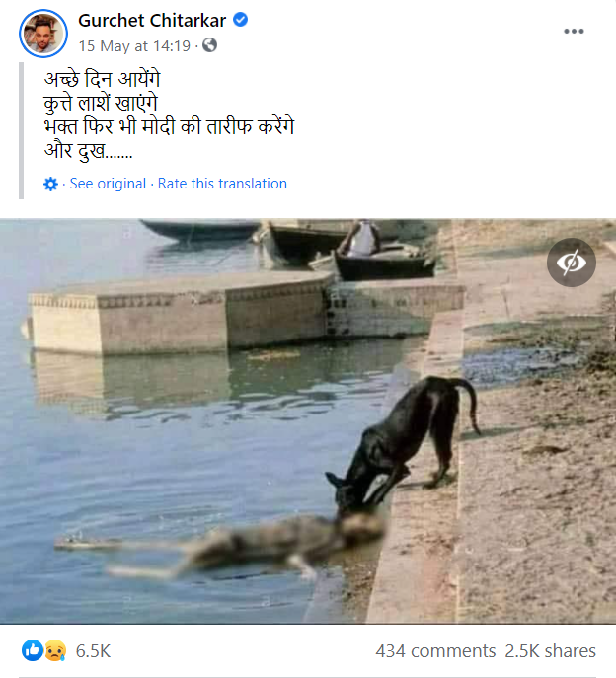Click the globe public audience icon
The height and width of the screenshot is (678, 616).
coord(209,45)
